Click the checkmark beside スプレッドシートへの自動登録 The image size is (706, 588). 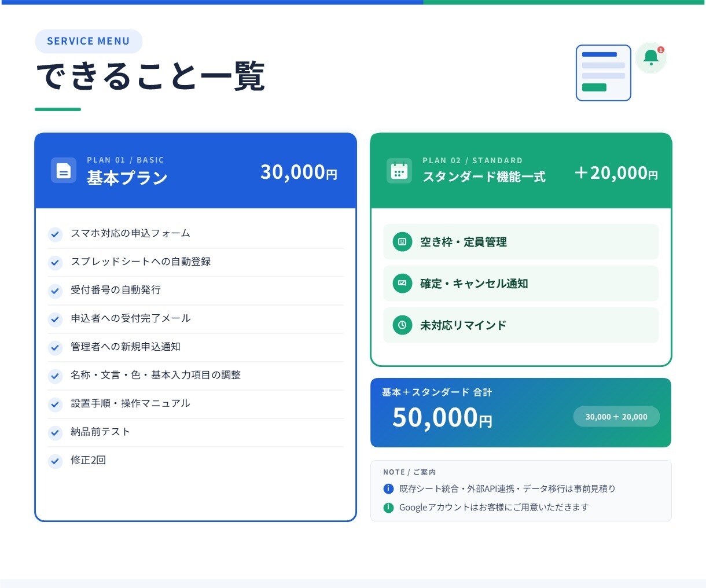[55, 263]
